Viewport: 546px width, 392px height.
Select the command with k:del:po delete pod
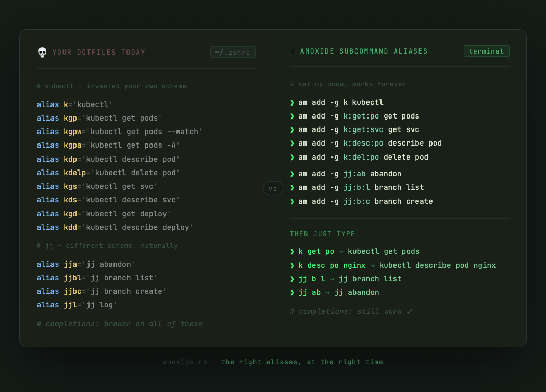click(x=359, y=157)
